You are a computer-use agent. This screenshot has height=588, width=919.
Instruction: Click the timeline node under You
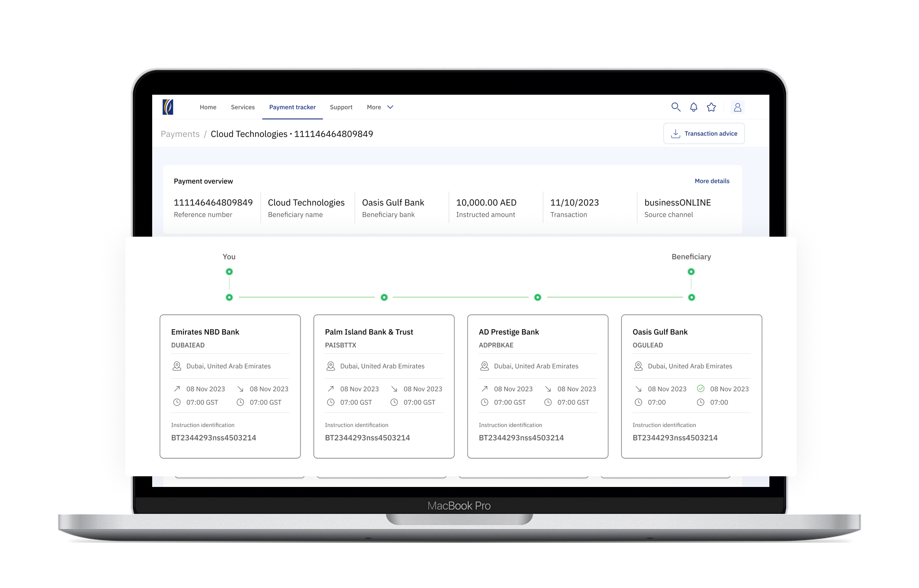point(229,272)
